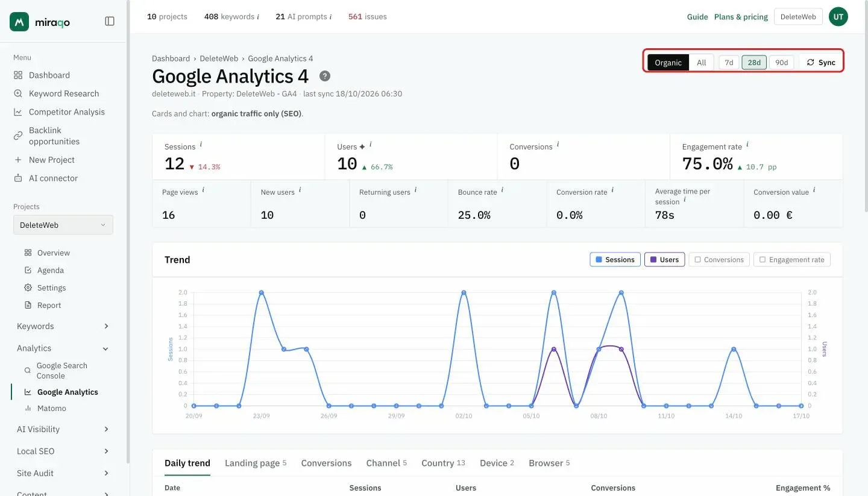Click the Agenda checklist icon
868x496 pixels.
pyautogui.click(x=28, y=271)
